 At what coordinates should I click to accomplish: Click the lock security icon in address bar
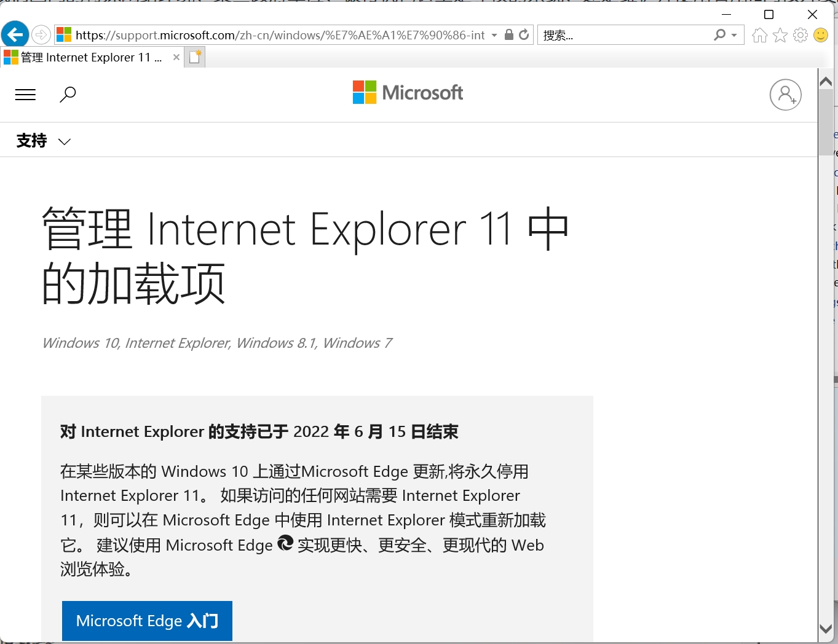(x=508, y=35)
